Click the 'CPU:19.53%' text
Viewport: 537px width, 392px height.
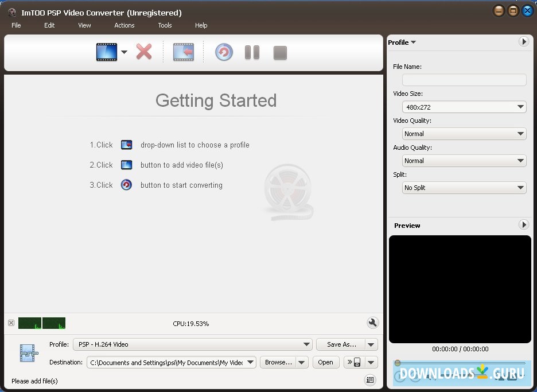tap(190, 324)
